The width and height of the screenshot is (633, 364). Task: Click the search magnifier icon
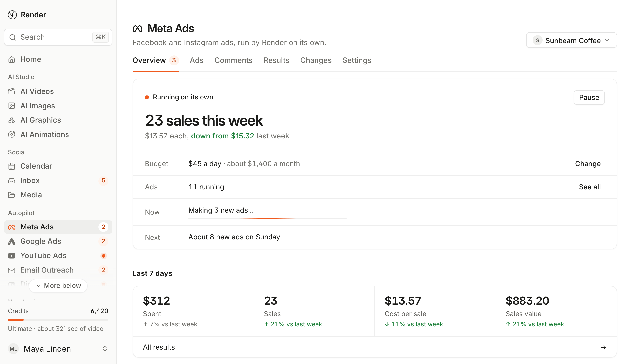click(13, 37)
